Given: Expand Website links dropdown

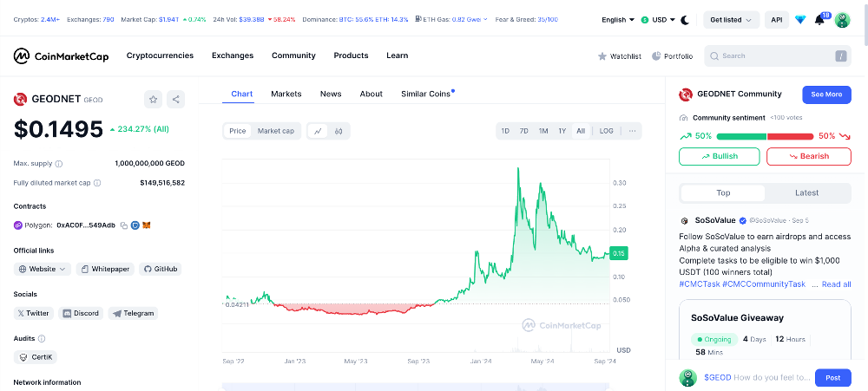Looking at the screenshot, I should coord(43,270).
